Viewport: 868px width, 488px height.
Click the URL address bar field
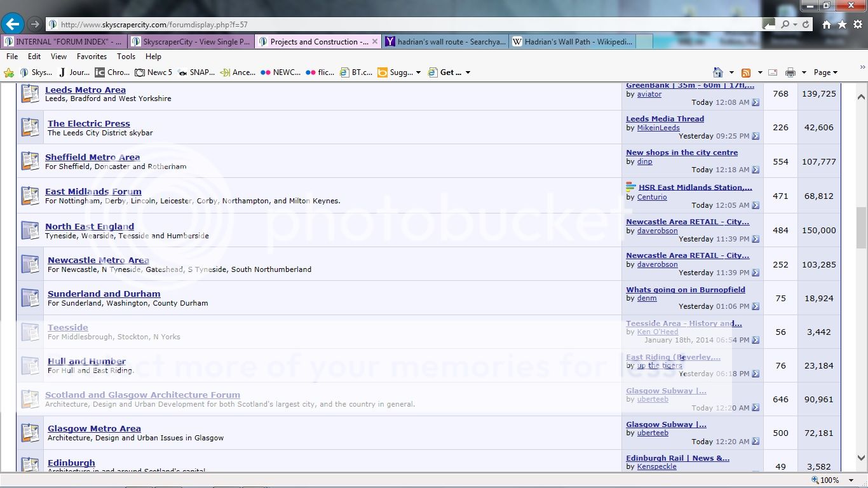click(x=407, y=25)
